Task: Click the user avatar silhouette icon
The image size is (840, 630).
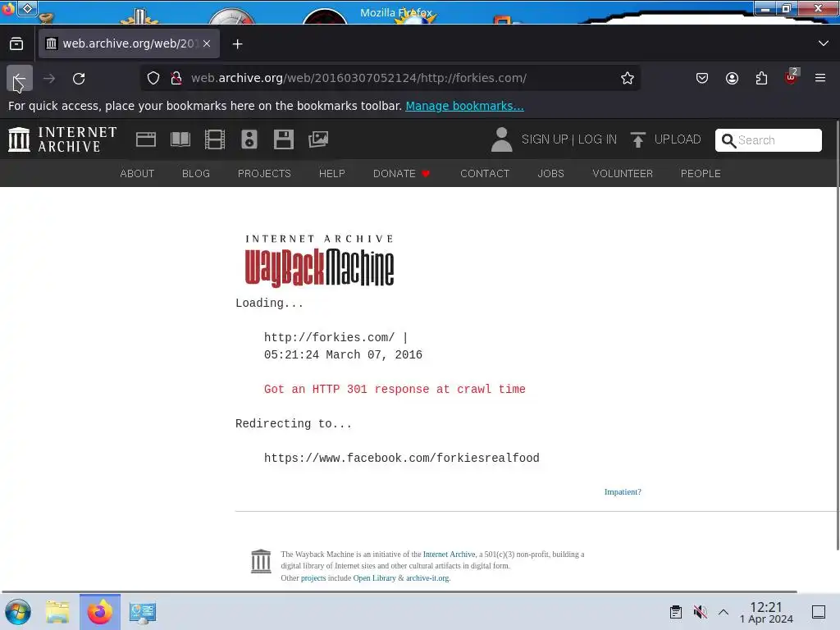Action: (x=501, y=139)
